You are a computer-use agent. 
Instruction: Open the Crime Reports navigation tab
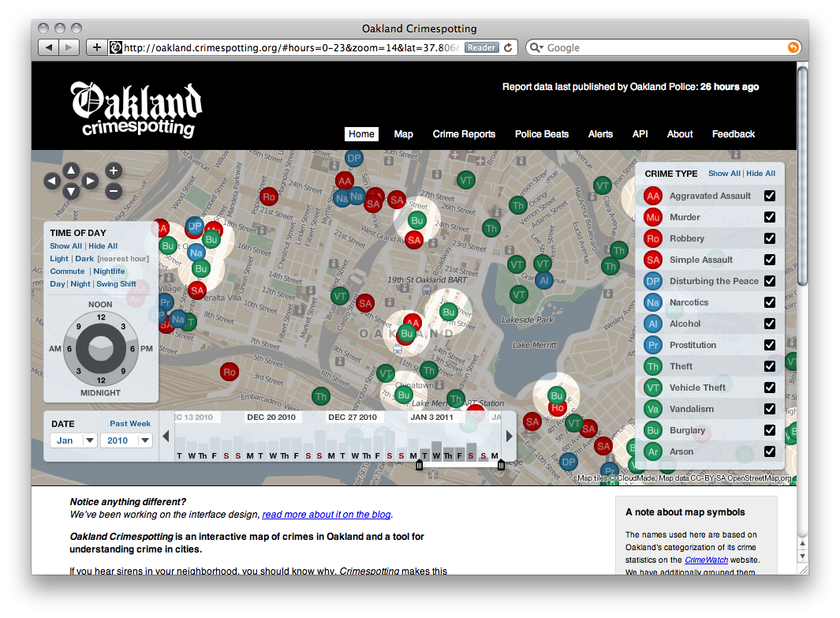point(464,134)
